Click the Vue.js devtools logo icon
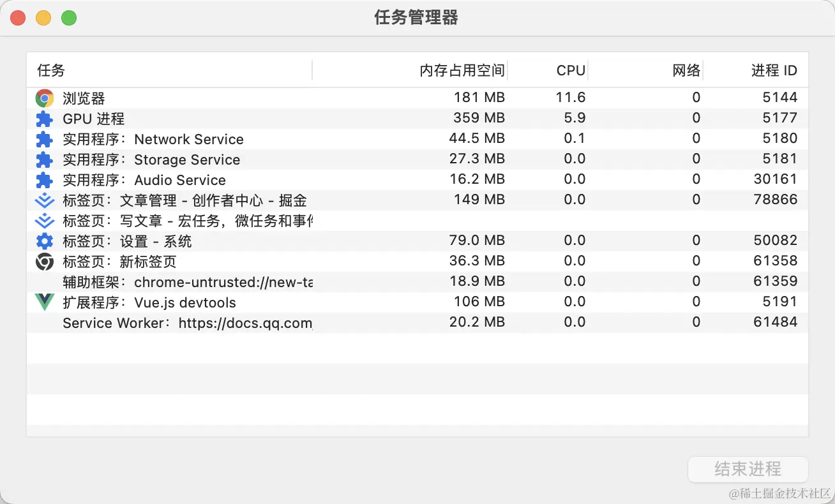This screenshot has height=504, width=835. click(x=44, y=302)
